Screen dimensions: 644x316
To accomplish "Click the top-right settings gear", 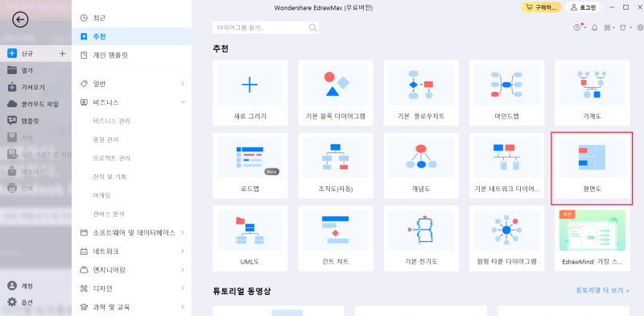I will point(640,27).
